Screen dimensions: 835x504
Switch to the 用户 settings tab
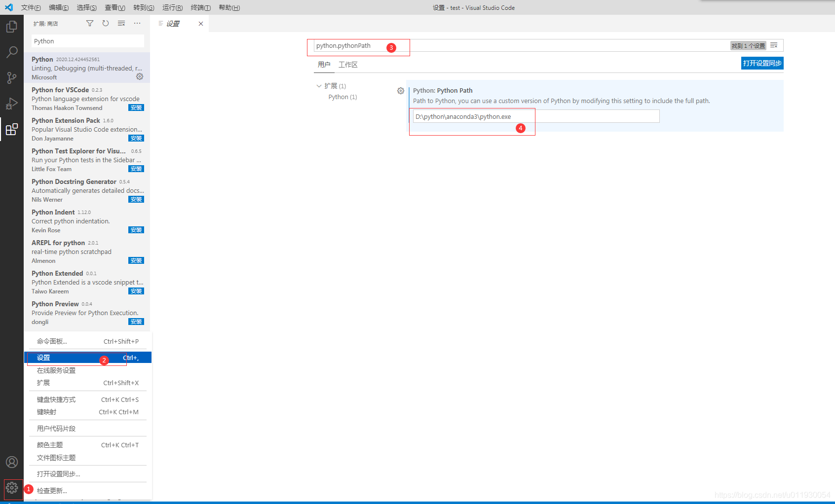click(x=324, y=65)
